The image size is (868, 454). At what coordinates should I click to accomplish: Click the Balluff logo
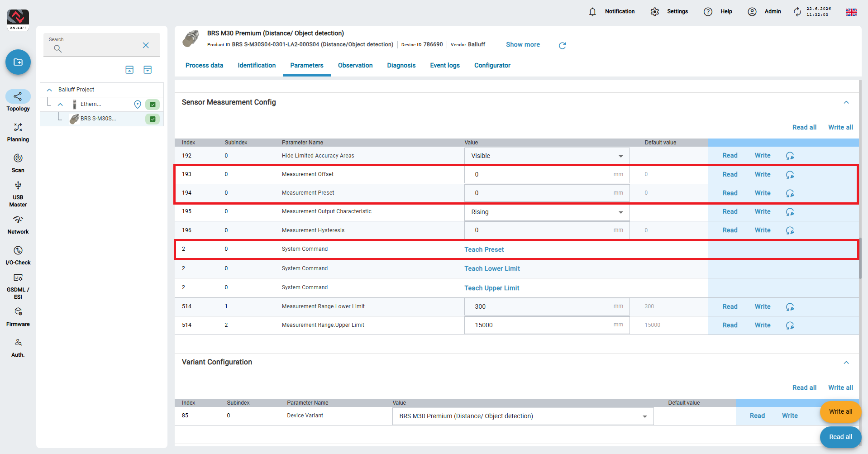click(18, 20)
